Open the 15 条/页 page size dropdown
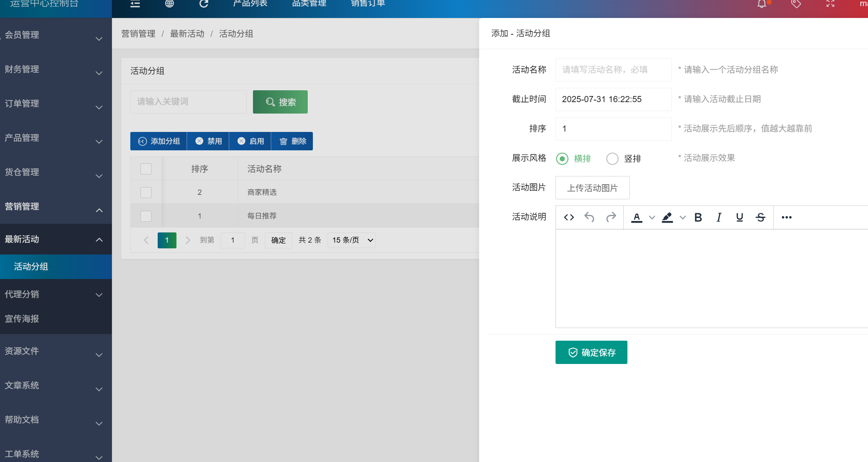 (352, 240)
